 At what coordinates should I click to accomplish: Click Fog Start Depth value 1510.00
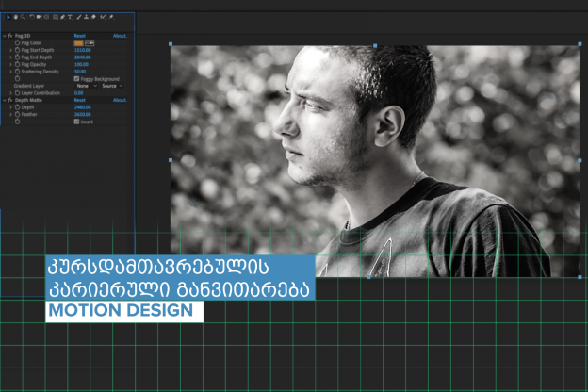tap(83, 50)
